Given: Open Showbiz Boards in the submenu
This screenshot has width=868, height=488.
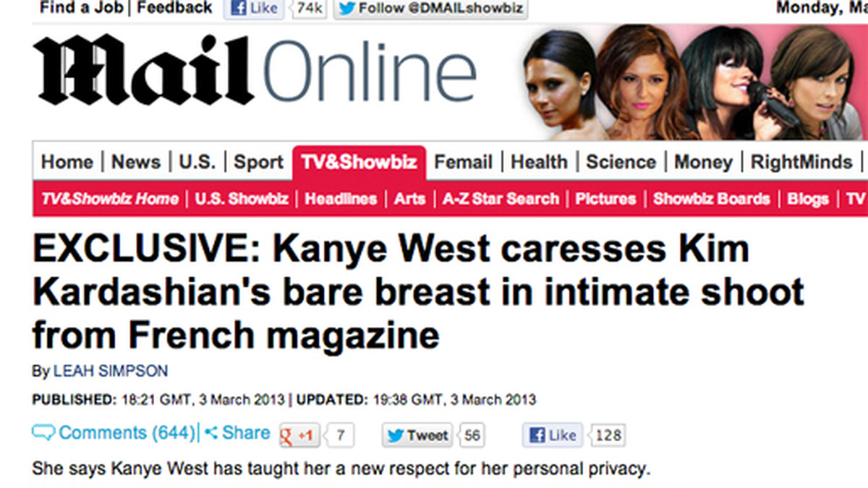Looking at the screenshot, I should coord(711,199).
